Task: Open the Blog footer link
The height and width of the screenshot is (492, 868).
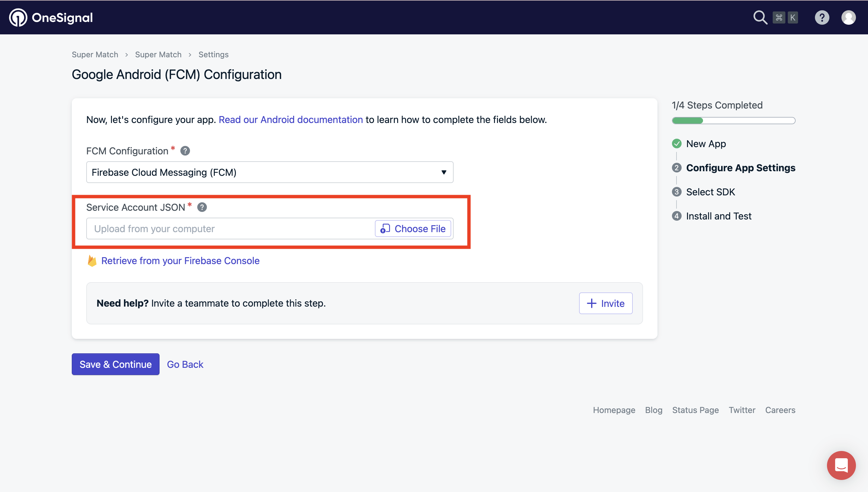Action: point(653,410)
